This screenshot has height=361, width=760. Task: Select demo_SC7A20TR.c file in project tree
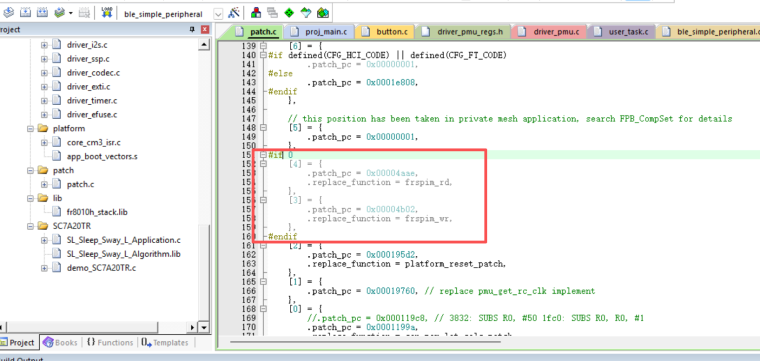pos(101,268)
